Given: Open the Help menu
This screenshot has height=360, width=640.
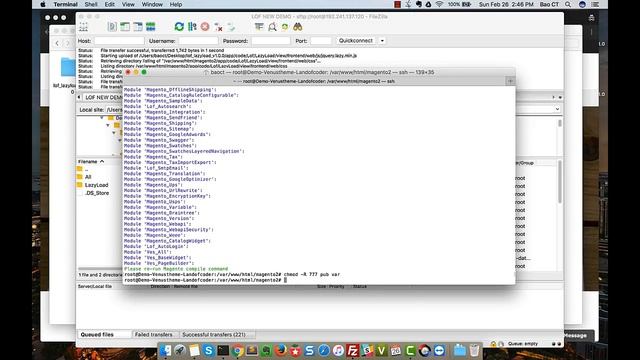Looking at the screenshot, I should (176, 4).
